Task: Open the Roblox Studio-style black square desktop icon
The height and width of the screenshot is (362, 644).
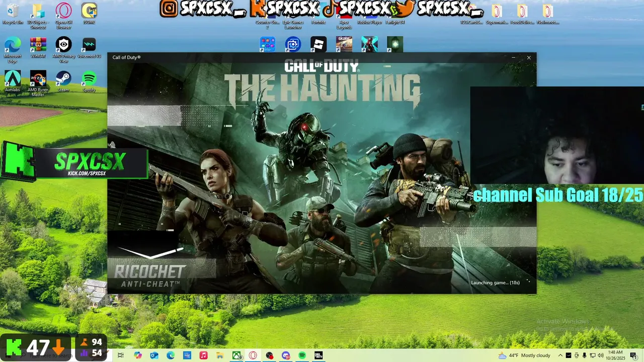Action: (318, 44)
